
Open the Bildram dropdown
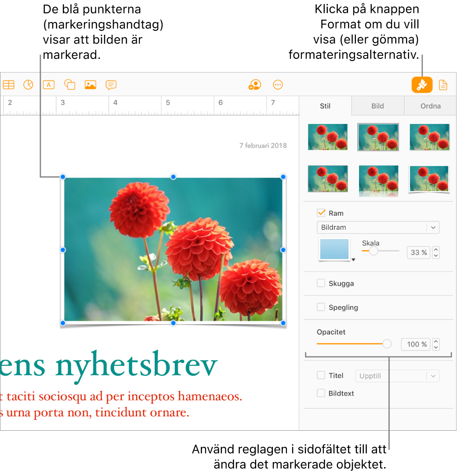tap(378, 227)
